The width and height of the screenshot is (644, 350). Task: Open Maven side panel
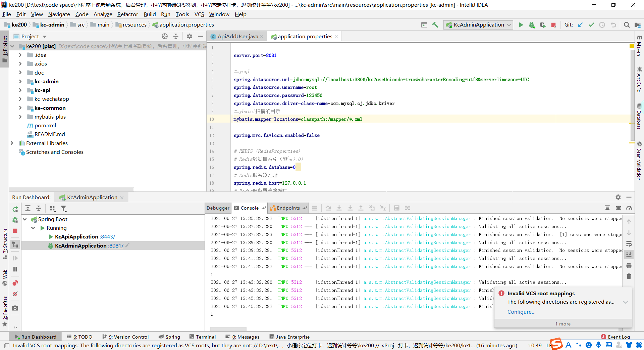(x=639, y=45)
